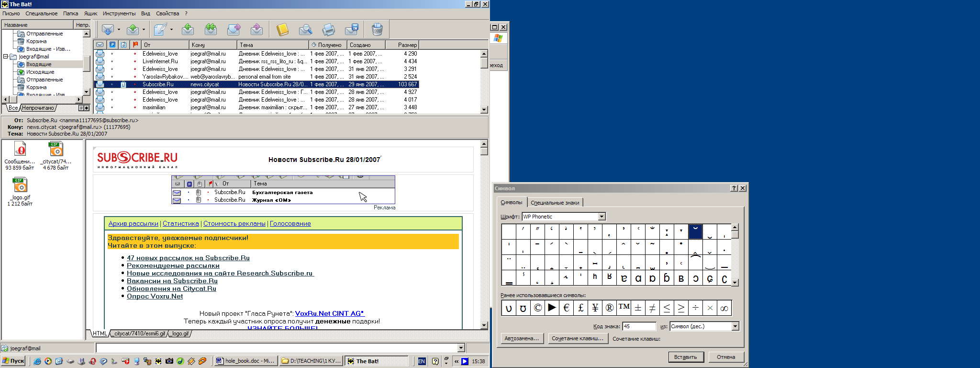Screen dimensions: 980x368
Task: Click the Internet Explorer quick launch icon
Action: click(37, 361)
